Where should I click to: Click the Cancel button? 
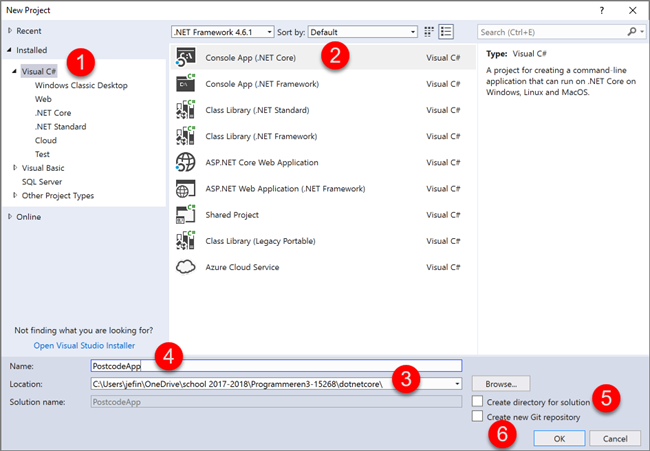[x=615, y=439]
